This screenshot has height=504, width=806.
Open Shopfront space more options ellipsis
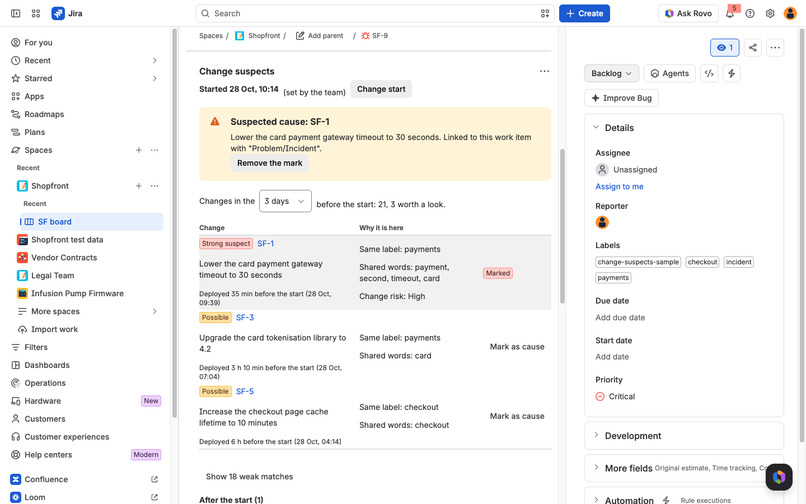click(x=154, y=186)
